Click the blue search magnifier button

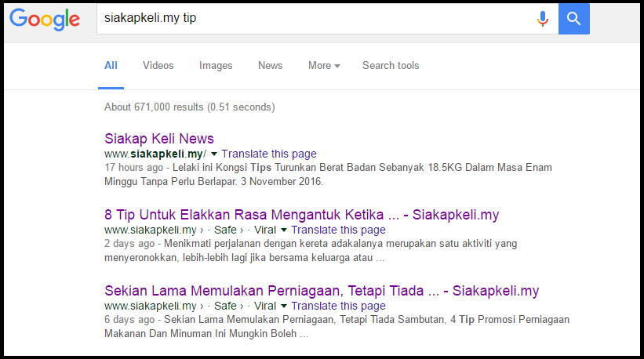[573, 19]
